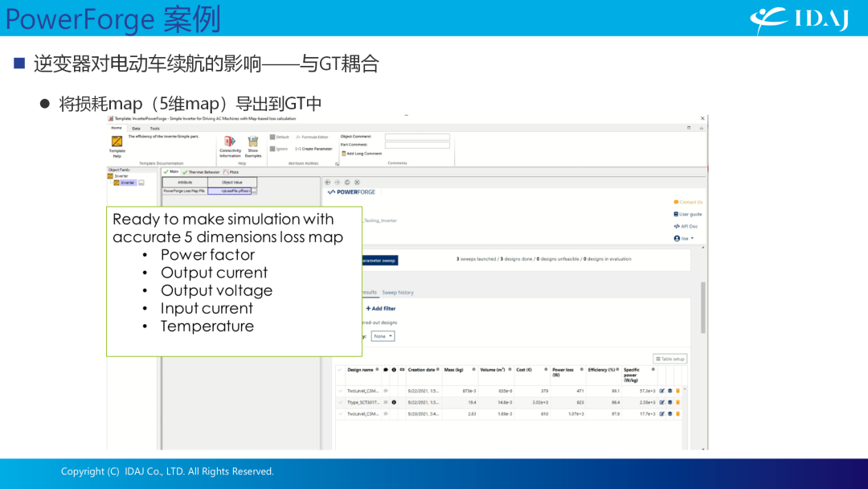
Task: Open the Formula Editor
Action: pos(313,137)
